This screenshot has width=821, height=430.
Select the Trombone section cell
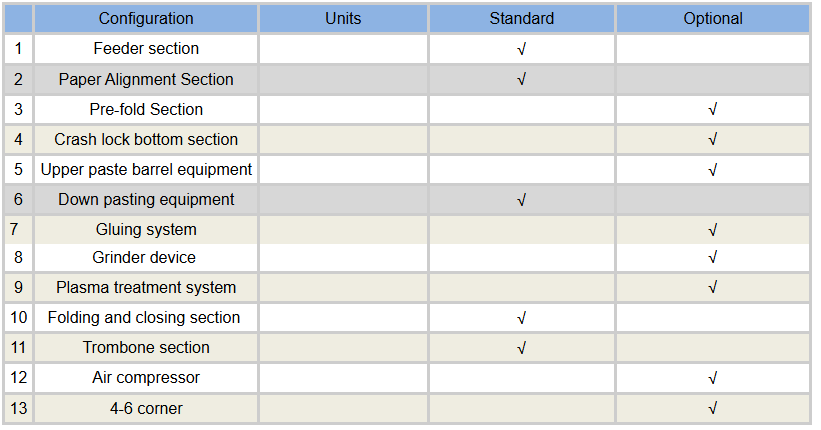(146, 348)
